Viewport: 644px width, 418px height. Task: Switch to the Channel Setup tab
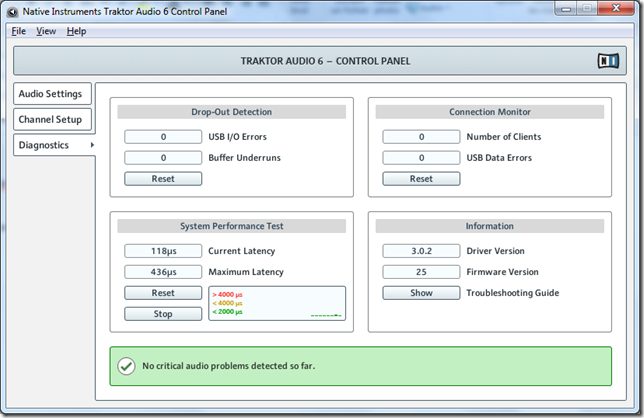coord(51,119)
